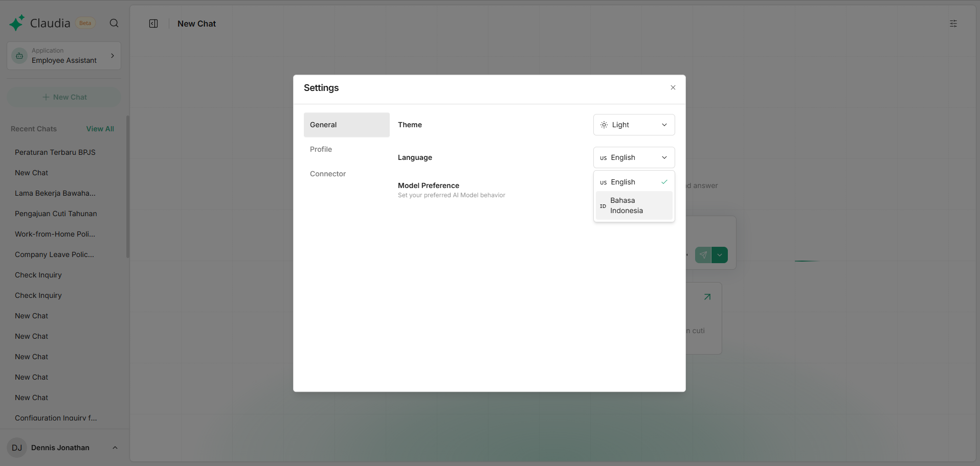The image size is (980, 466).
Task: Click the search magnifier icon
Action: (x=114, y=23)
